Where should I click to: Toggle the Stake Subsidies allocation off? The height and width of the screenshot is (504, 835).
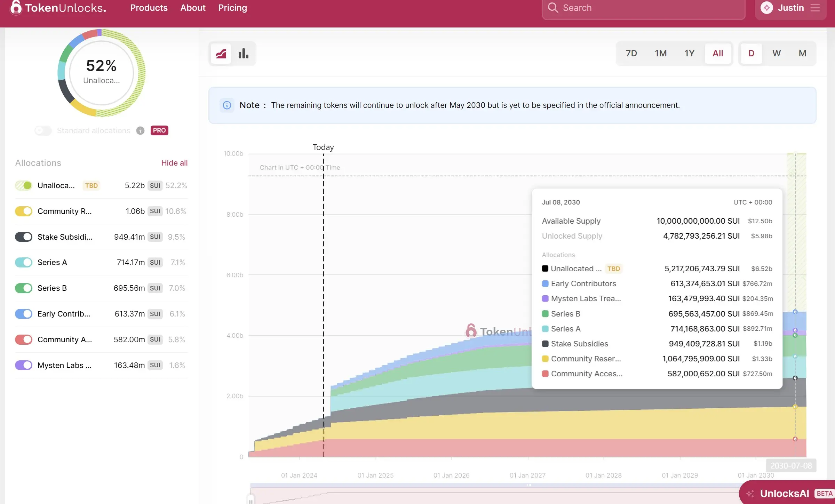click(23, 237)
